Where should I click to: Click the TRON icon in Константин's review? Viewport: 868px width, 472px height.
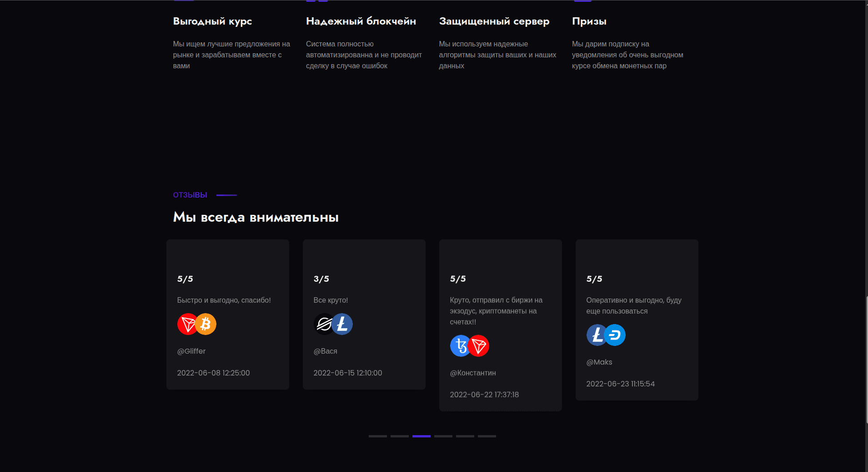point(479,346)
